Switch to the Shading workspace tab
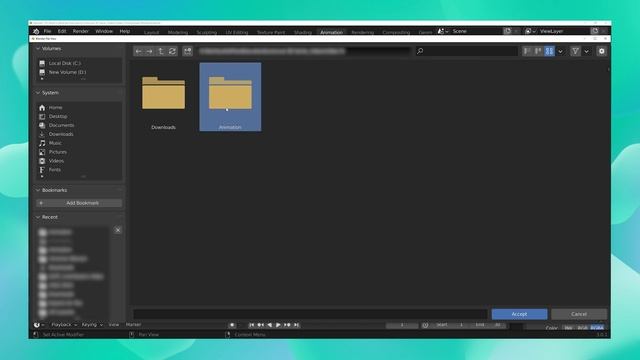640x360 pixels. 302,32
